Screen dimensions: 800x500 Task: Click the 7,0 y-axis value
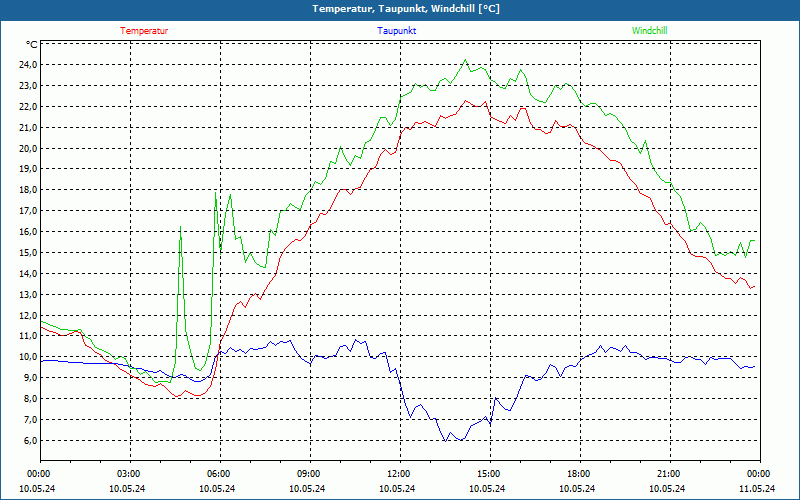[x=30, y=419]
